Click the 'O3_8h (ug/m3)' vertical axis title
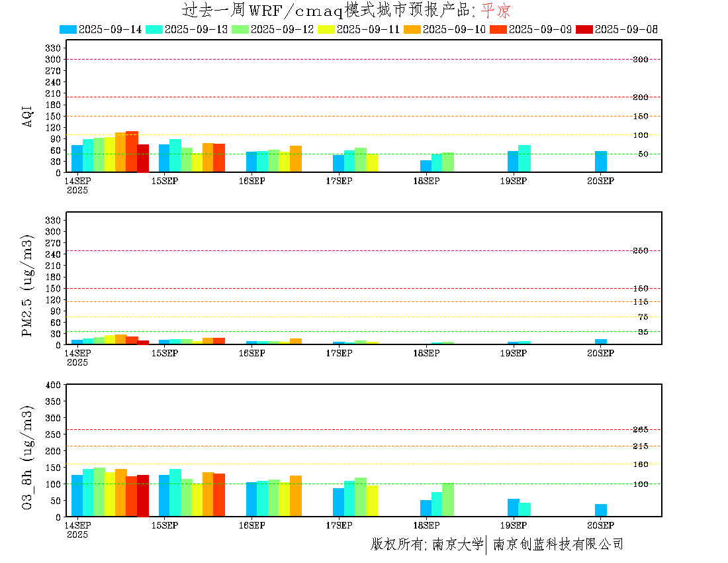 [27, 458]
